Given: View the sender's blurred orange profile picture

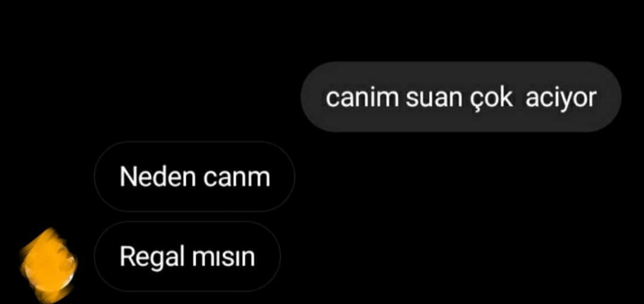Looking at the screenshot, I should coord(48,265).
